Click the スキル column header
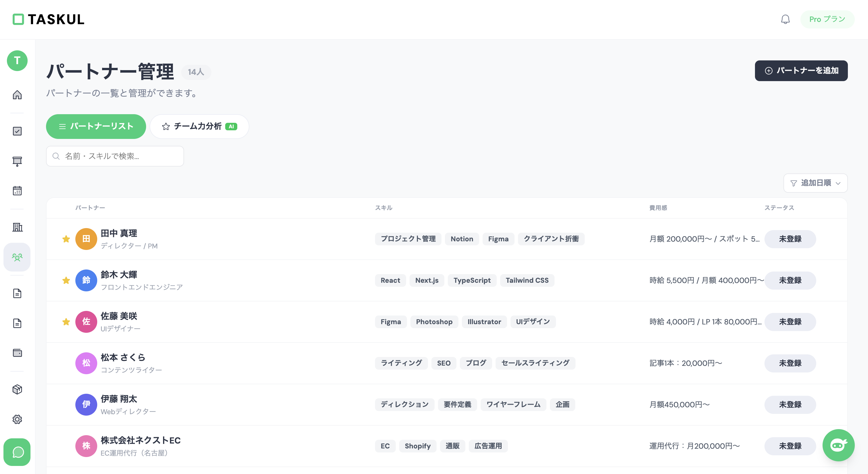The width and height of the screenshot is (868, 474). pos(384,208)
